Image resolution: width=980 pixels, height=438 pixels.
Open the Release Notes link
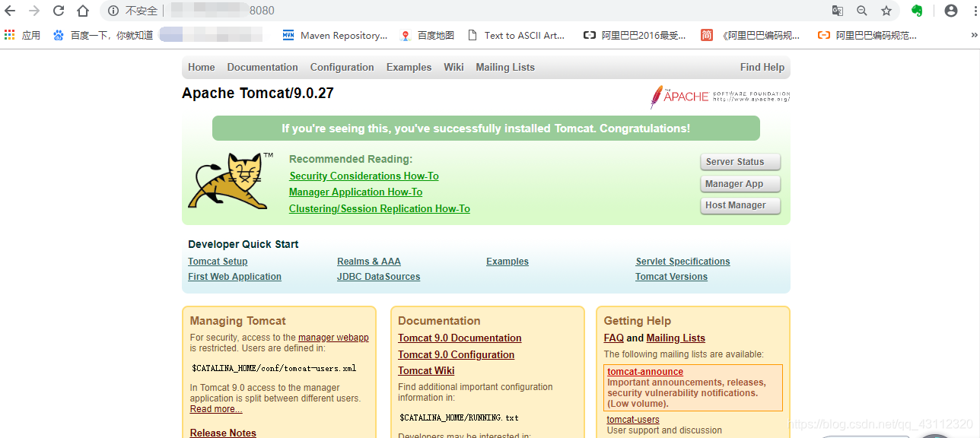pos(223,433)
